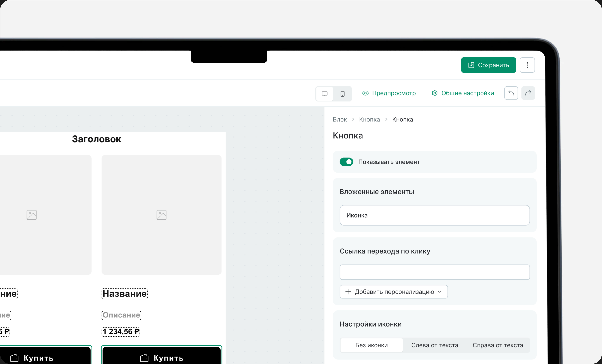This screenshot has height=364, width=602.
Task: Switch to mobile device view
Action: click(343, 94)
